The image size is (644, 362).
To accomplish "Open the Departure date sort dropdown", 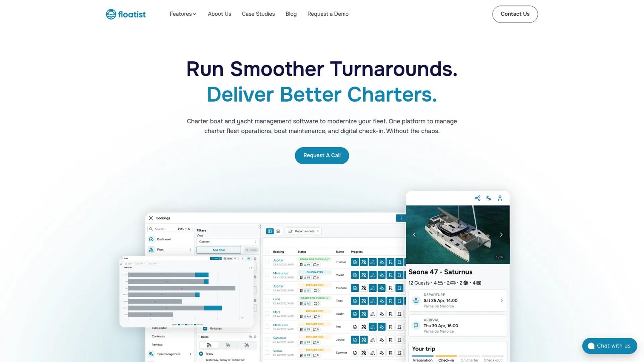I will click(303, 231).
